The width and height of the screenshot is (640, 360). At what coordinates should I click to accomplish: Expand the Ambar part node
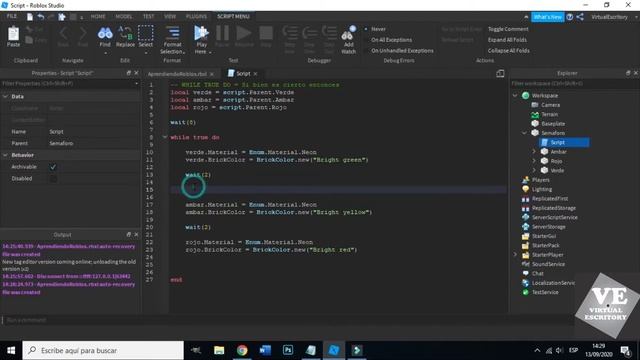534,152
